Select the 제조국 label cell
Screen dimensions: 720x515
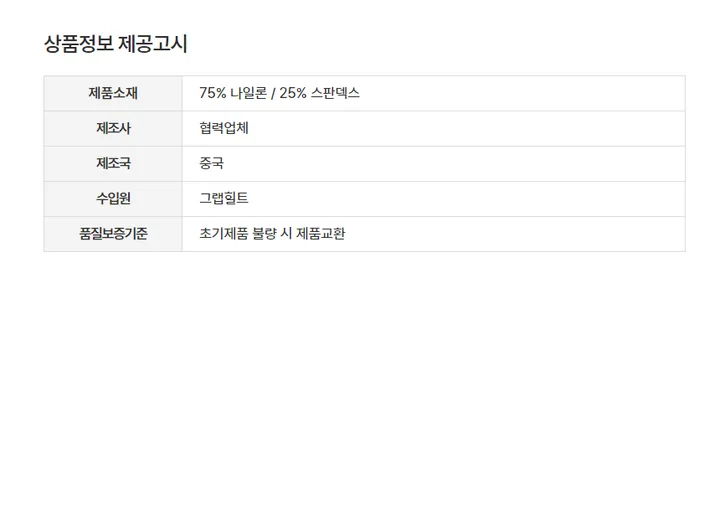(113, 163)
